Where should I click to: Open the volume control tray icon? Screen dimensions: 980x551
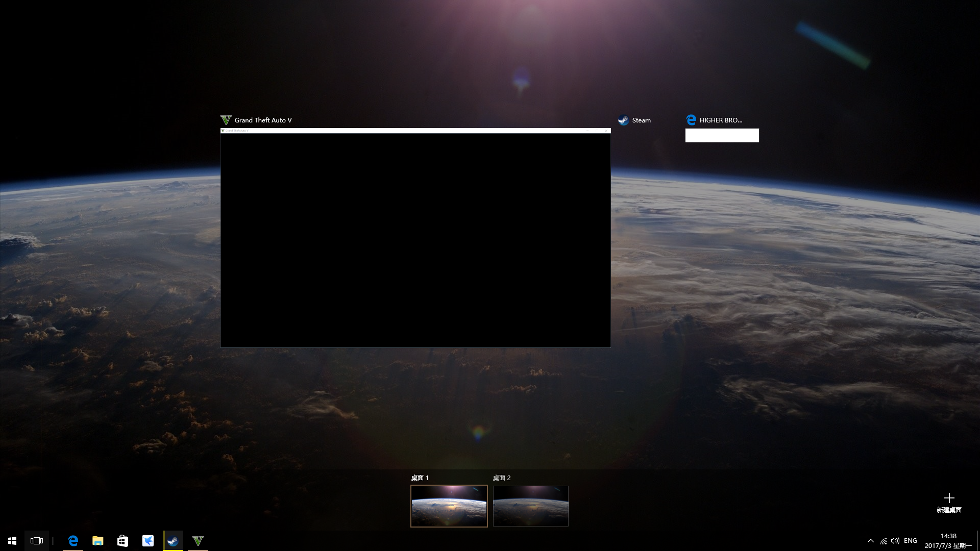point(895,541)
